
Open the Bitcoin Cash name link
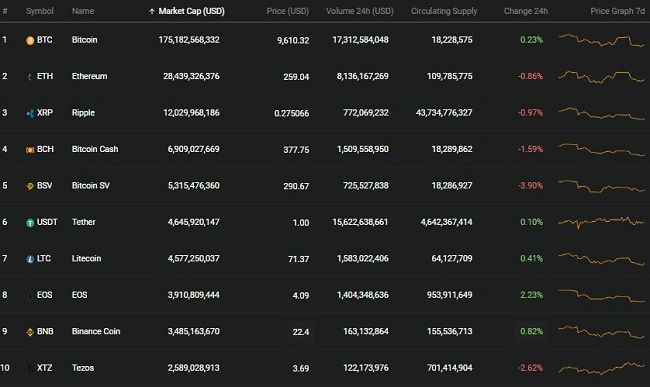point(95,149)
